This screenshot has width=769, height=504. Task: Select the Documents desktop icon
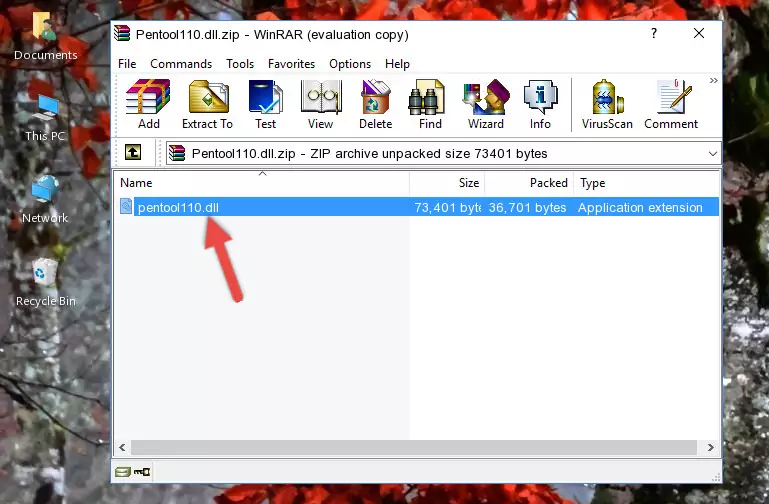(x=45, y=36)
